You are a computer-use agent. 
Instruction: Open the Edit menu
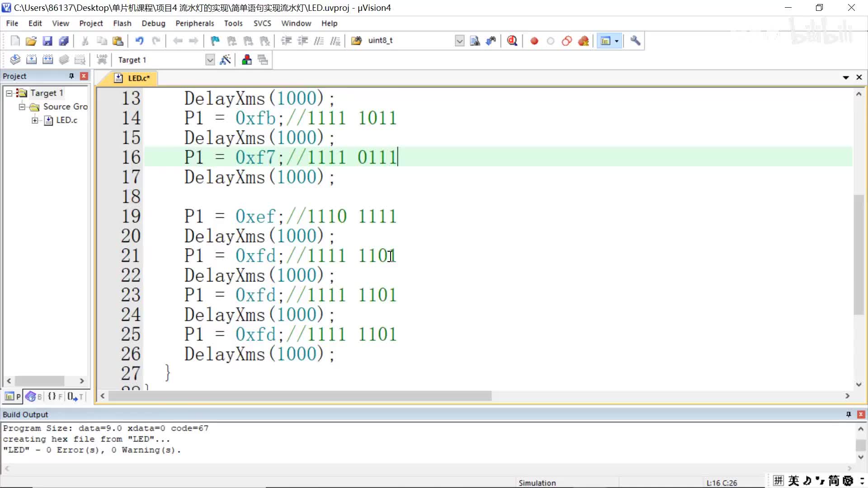35,23
